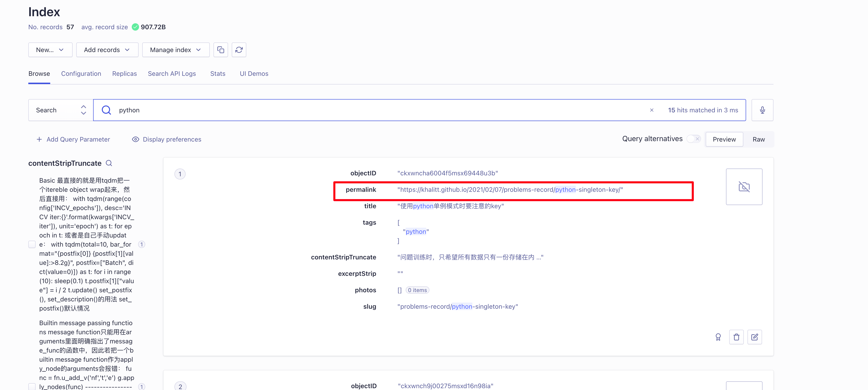Image resolution: width=868 pixels, height=390 pixels.
Task: Switch to the Configuration tab
Action: (x=81, y=74)
